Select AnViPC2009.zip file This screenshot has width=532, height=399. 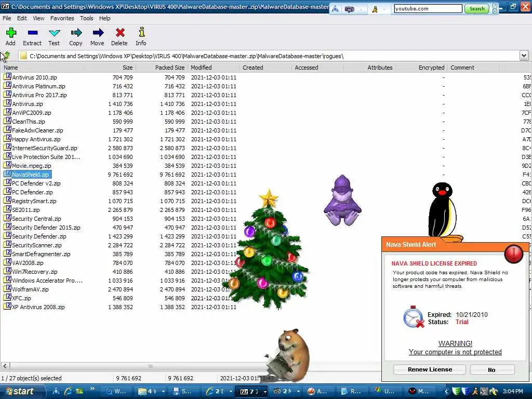tap(28, 113)
